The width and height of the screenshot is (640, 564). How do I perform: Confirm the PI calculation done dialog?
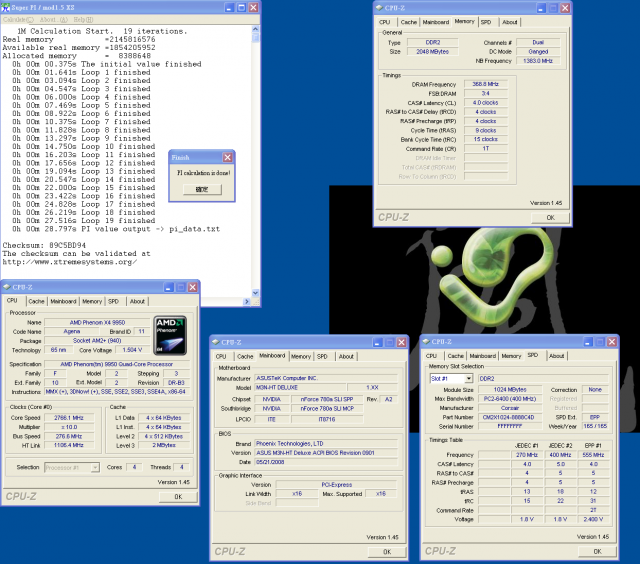coord(202,189)
